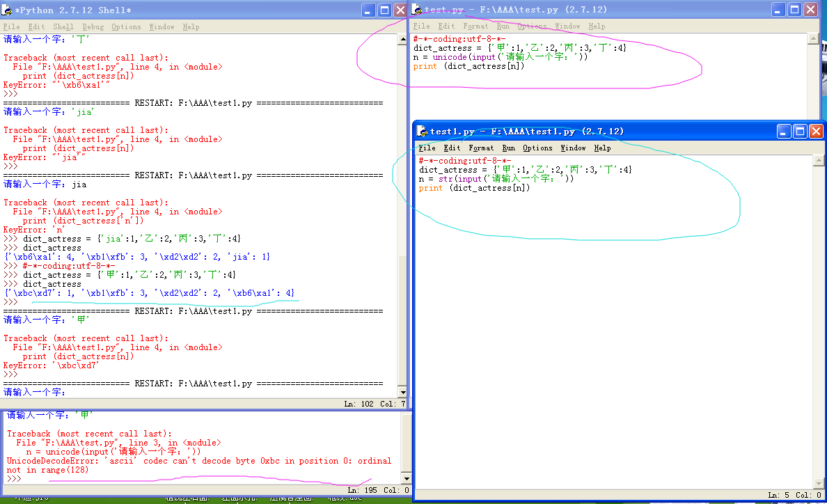Click the scroll-up arrow in test1.py editor

tap(818, 160)
